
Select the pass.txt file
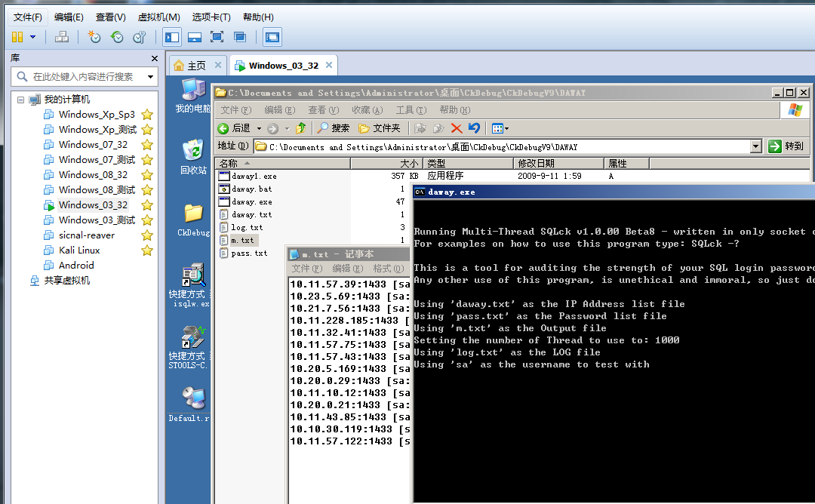pos(249,253)
